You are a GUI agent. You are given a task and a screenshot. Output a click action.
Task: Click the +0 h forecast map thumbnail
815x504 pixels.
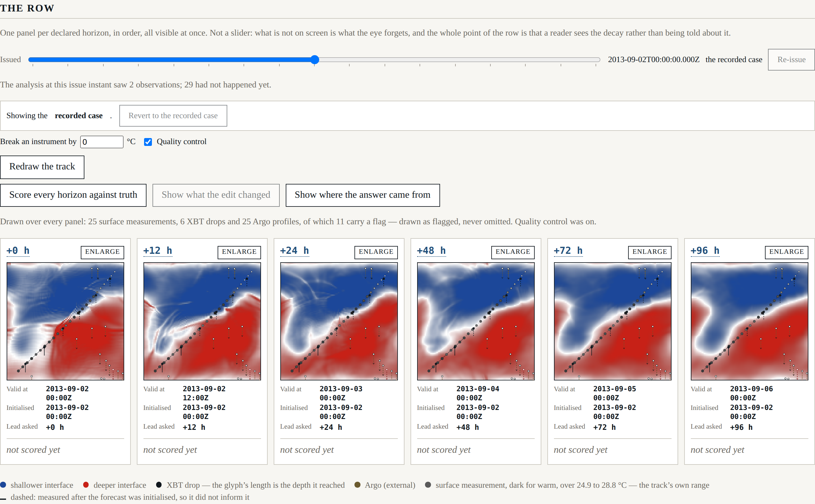[65, 321]
